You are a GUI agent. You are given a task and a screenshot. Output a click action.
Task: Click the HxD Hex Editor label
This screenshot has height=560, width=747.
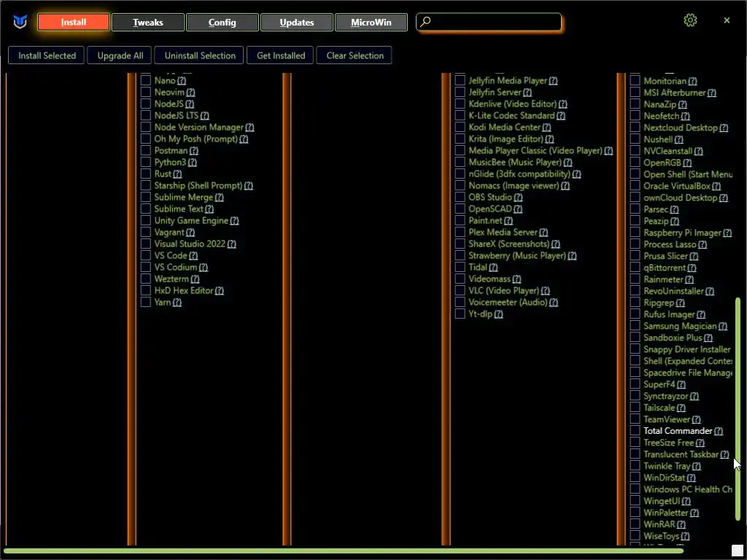tap(183, 290)
